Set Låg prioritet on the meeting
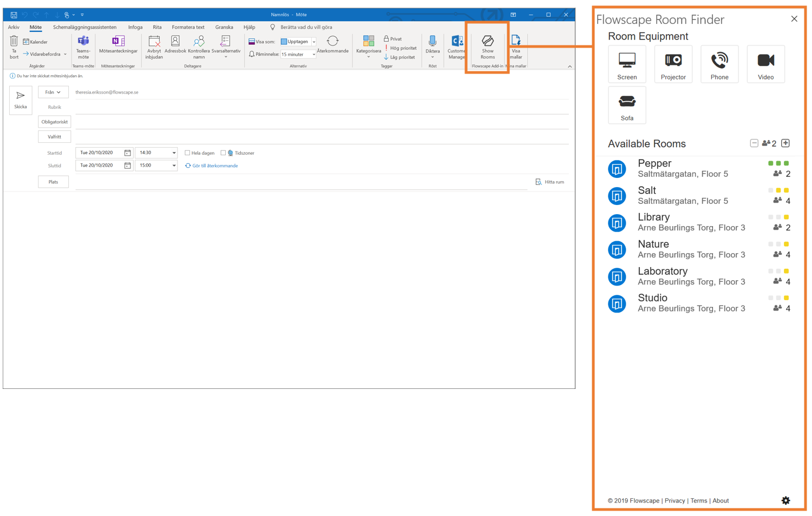812x516 pixels. [x=400, y=57]
